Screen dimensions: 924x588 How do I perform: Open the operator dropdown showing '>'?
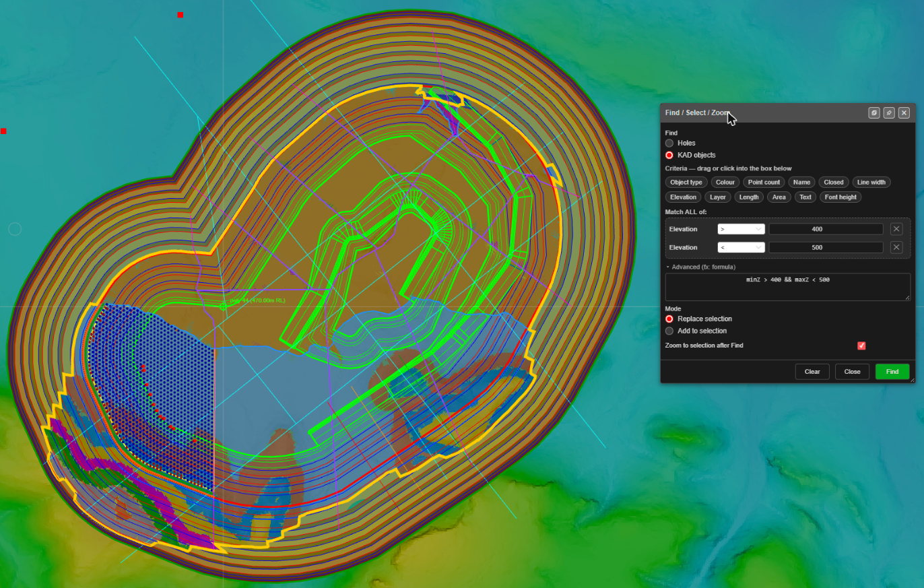(x=741, y=229)
